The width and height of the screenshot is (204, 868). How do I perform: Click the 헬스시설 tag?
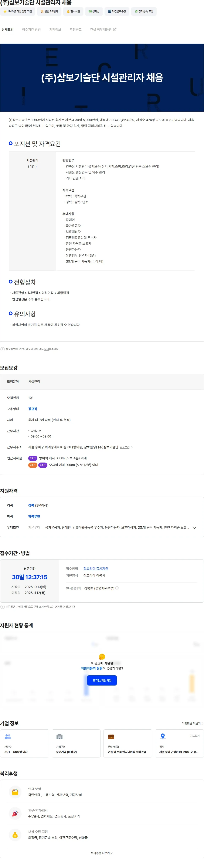coord(73,11)
